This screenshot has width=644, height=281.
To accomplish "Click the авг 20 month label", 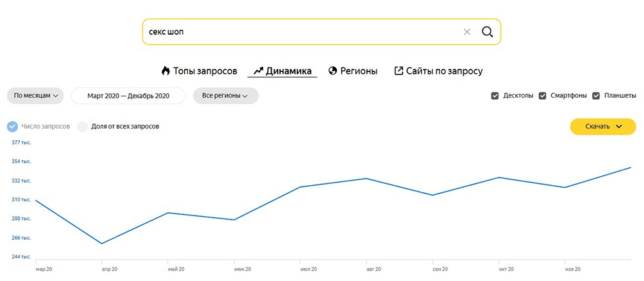I will pyautogui.click(x=375, y=269).
